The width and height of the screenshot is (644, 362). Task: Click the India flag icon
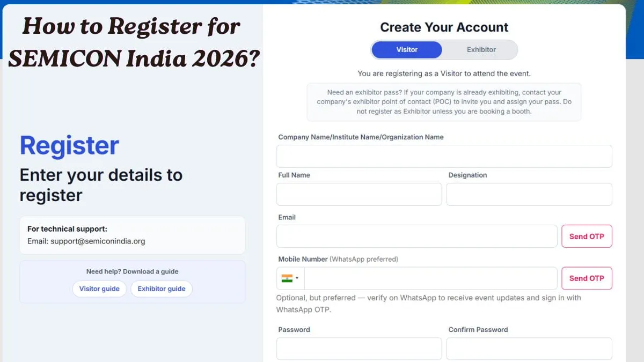tap(287, 278)
